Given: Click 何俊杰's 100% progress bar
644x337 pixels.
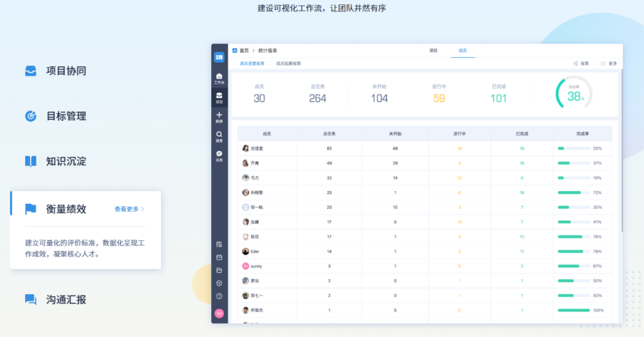Looking at the screenshot, I should pos(574,311).
